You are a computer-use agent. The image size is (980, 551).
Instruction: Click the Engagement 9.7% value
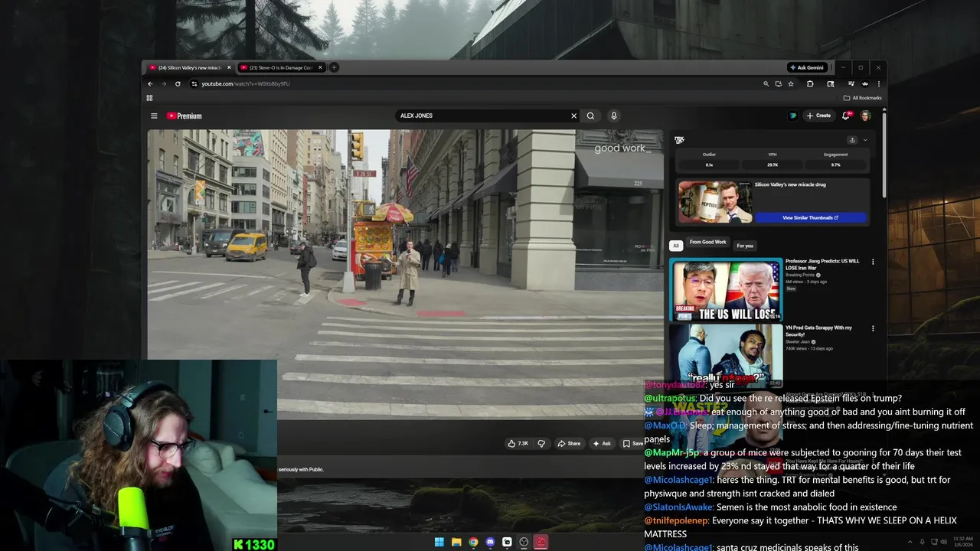[x=835, y=165]
